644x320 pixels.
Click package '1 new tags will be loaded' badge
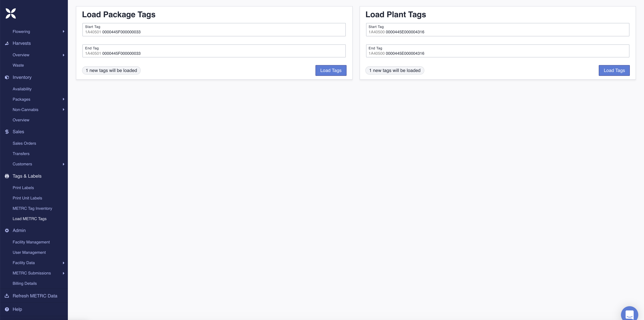(111, 71)
